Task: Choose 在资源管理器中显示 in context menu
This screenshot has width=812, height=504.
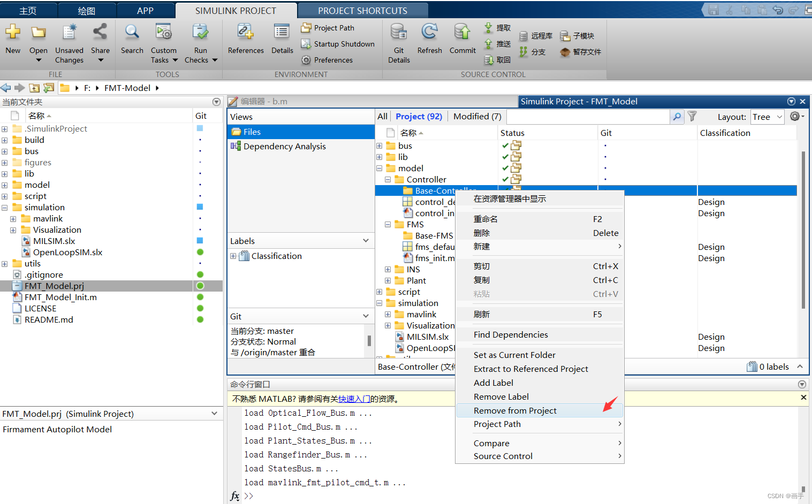Action: pos(539,198)
